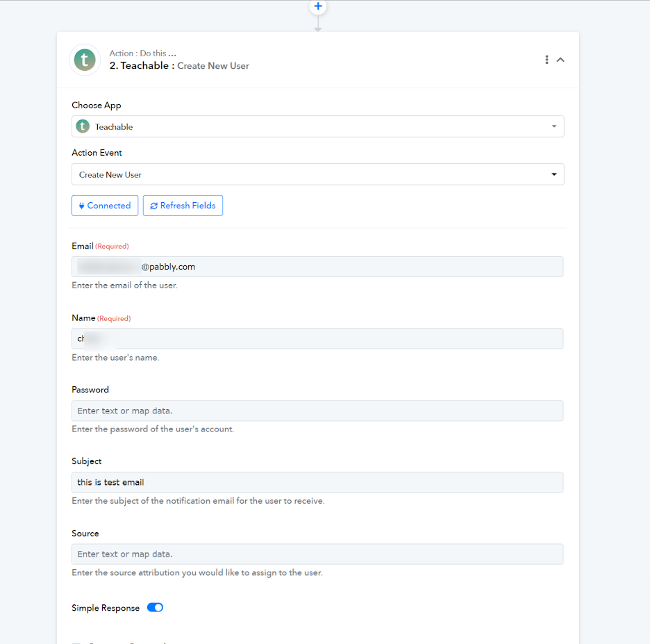Click the Subject field with test email
Image resolution: width=650 pixels, height=644 pixels.
(317, 482)
